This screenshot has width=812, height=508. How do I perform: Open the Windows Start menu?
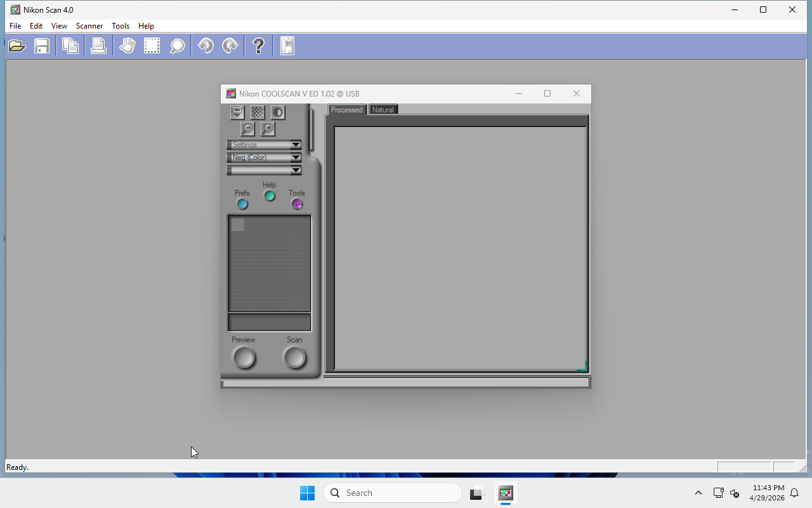tap(307, 493)
